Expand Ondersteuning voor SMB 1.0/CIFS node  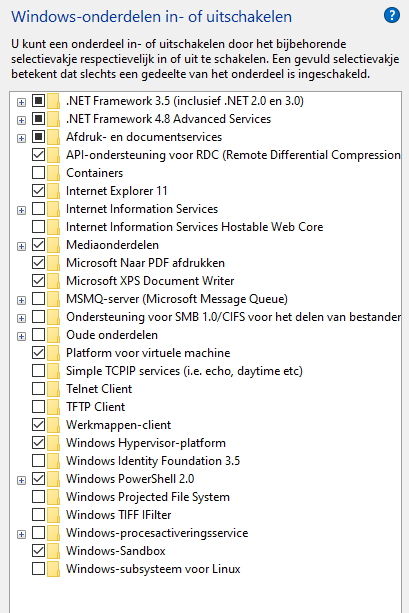click(22, 318)
